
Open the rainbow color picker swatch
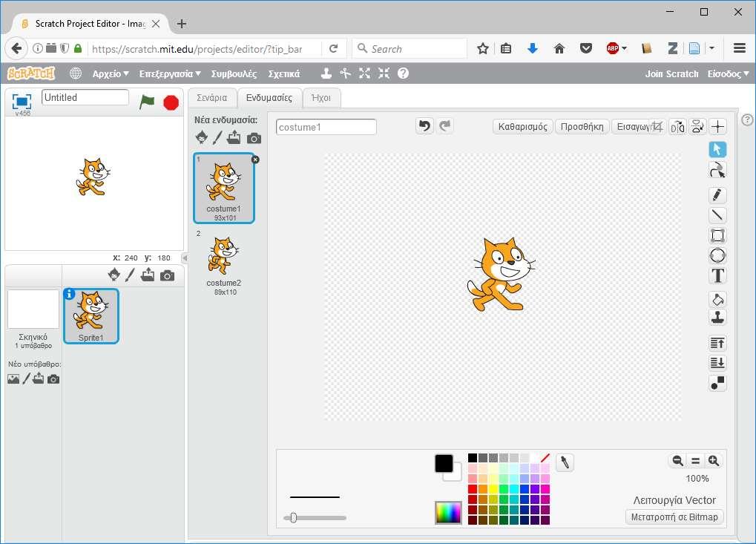pos(448,513)
